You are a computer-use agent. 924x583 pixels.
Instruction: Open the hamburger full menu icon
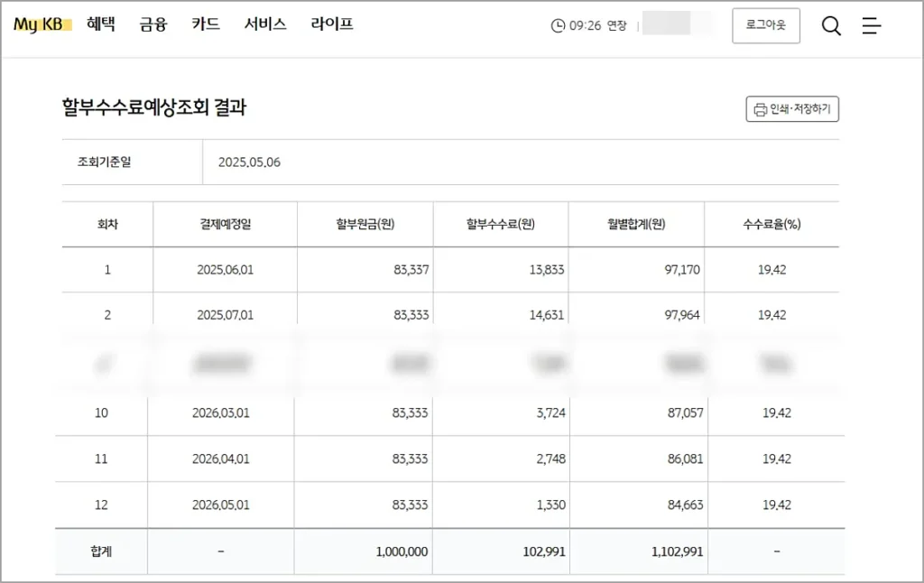click(872, 25)
